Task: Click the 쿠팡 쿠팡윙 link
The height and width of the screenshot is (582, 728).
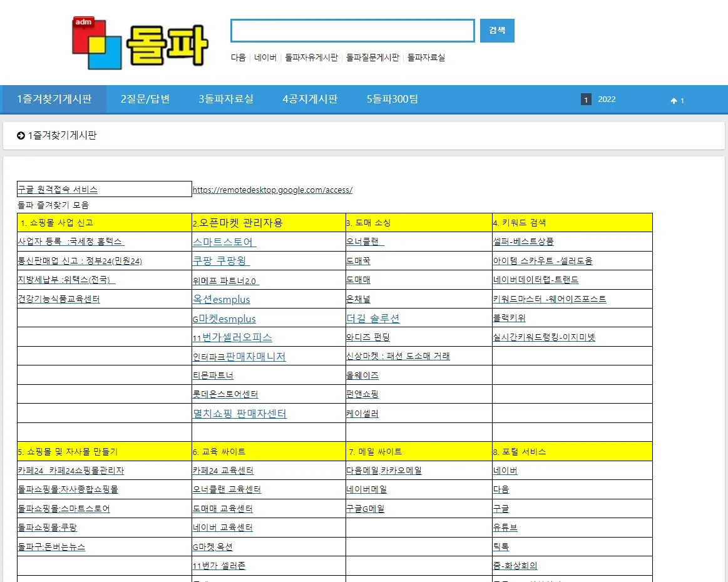Action: [221, 261]
